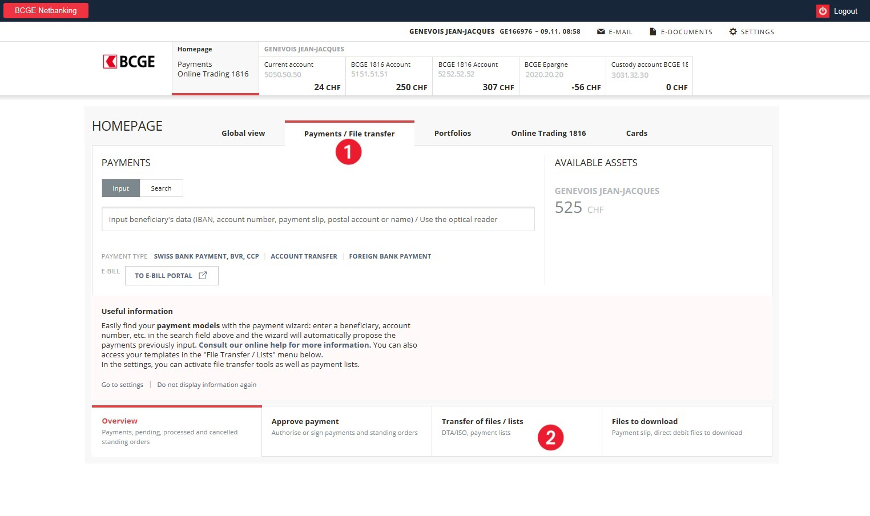This screenshot has height=516, width=870.
Task: Select Payments / File transfer tab
Action: point(349,133)
